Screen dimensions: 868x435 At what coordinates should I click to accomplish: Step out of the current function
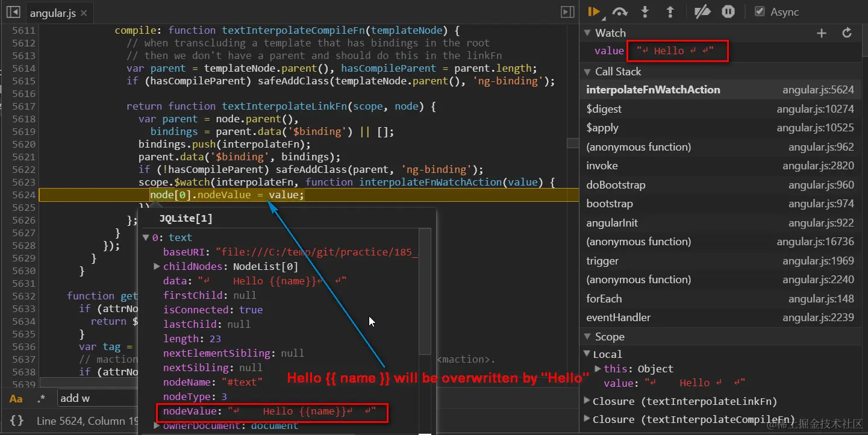670,11
